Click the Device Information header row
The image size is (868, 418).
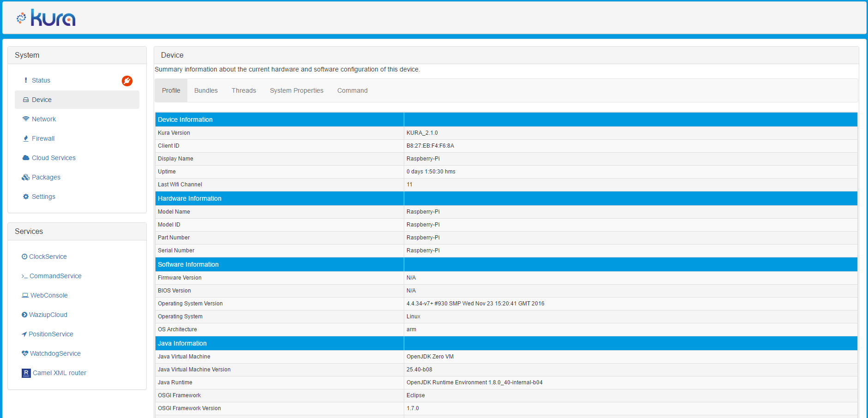pyautogui.click(x=506, y=119)
